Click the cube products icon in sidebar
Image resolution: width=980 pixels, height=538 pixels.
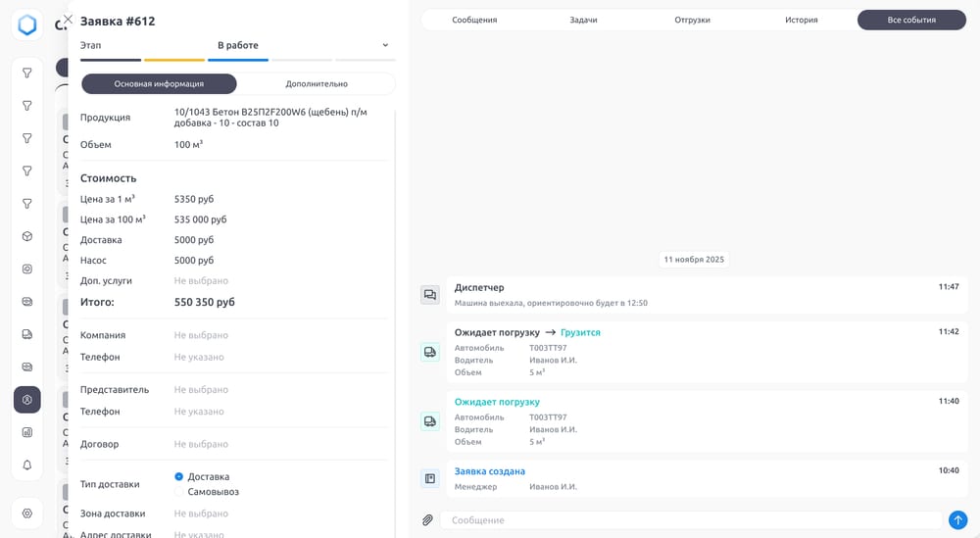coord(27,236)
